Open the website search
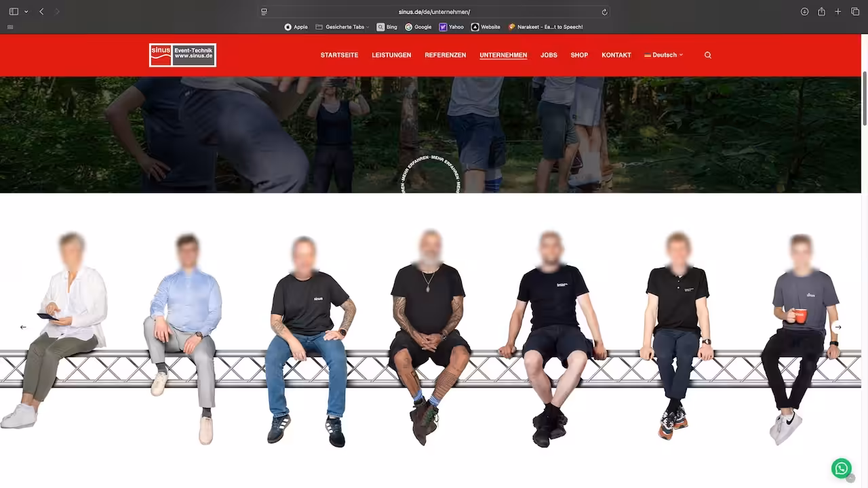 coord(708,55)
